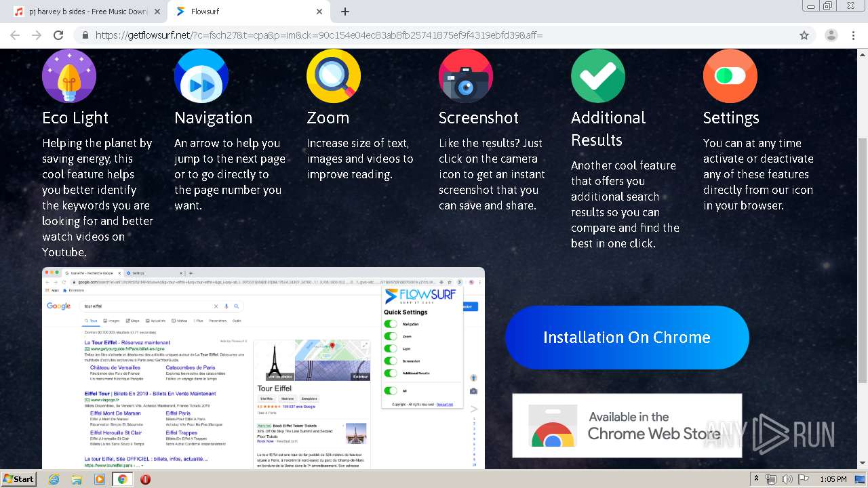Click the volume tray icon
This screenshot has width=868, height=488.
click(787, 479)
